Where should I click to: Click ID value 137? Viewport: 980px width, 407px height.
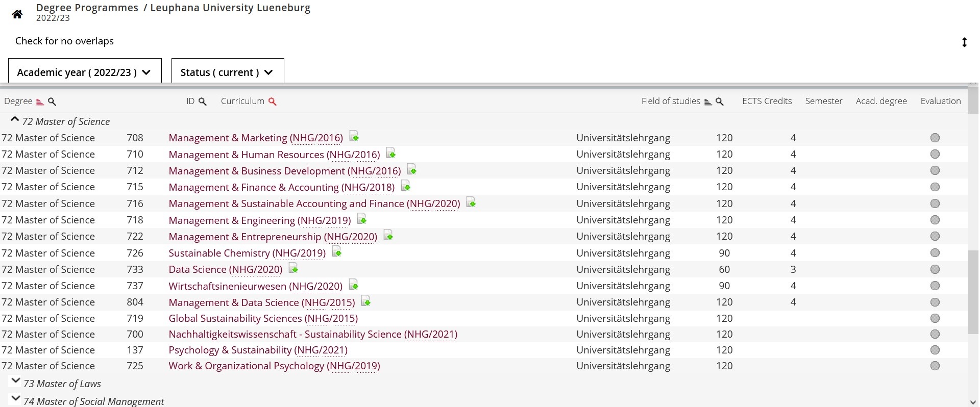(x=135, y=350)
